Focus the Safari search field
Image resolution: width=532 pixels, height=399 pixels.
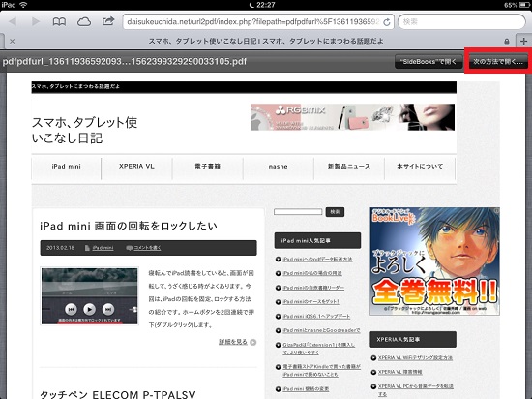point(461,22)
